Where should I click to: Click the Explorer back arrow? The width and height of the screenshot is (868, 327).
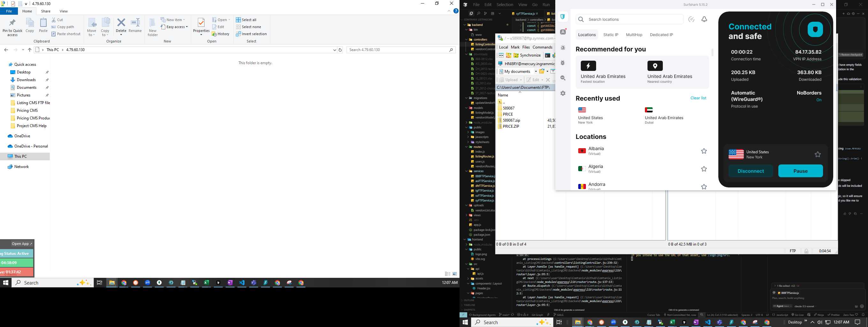[6, 50]
